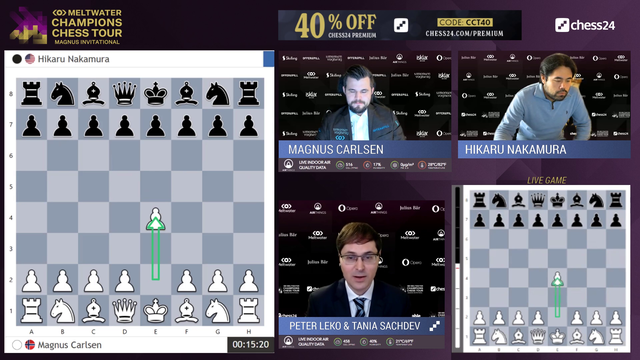640x360 pixels.
Task: Select the white pawn on g2
Action: pyautogui.click(x=218, y=280)
